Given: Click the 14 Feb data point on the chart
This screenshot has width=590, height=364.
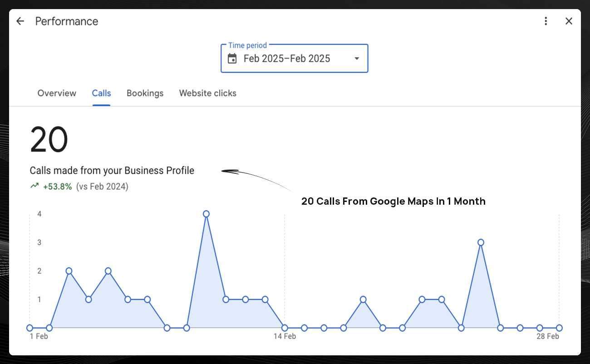Looking at the screenshot, I should (x=285, y=328).
